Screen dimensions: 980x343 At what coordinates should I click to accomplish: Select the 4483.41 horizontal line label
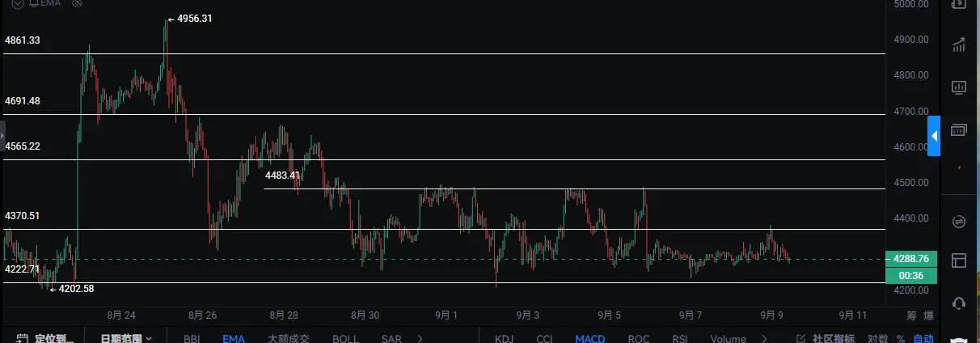tap(283, 175)
